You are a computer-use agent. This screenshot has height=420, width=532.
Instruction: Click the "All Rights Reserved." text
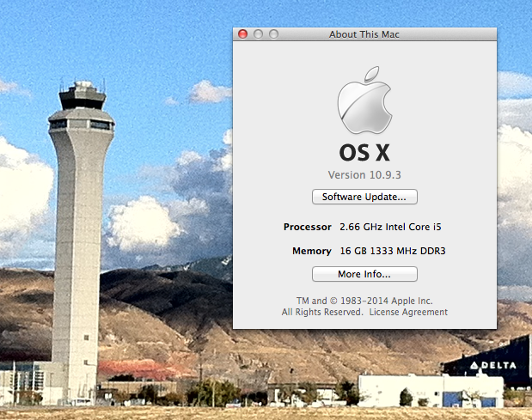tap(322, 312)
